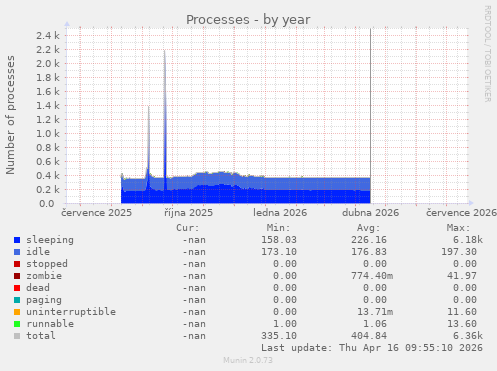Click y-axis tick label '0.0'

47,204
